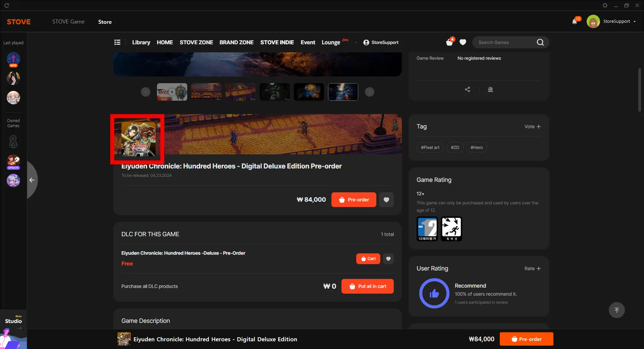Click the search magnifier icon
Screen dimensions: 644x349
click(x=540, y=42)
